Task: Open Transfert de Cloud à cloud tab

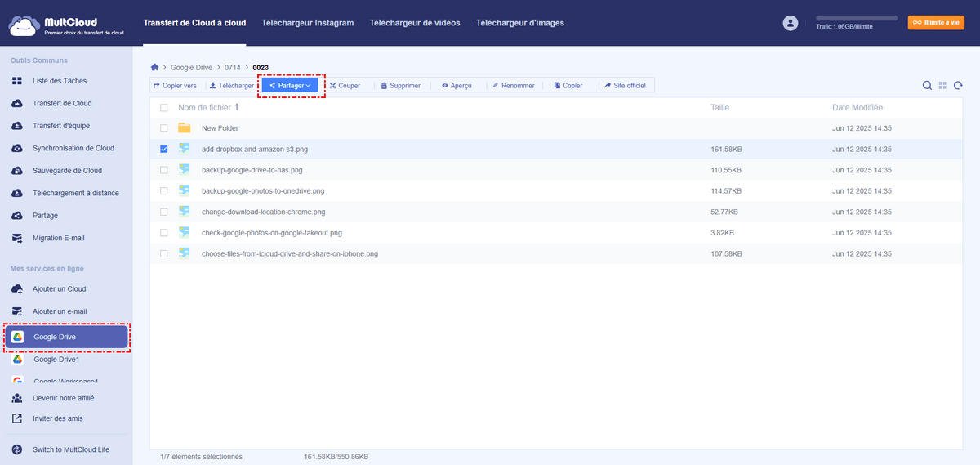Action: pos(194,23)
